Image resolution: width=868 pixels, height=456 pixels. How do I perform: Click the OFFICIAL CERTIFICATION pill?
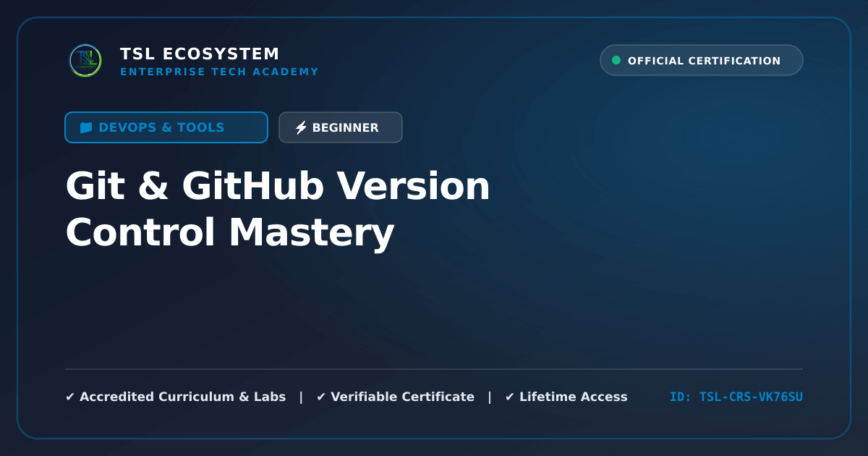click(x=702, y=61)
